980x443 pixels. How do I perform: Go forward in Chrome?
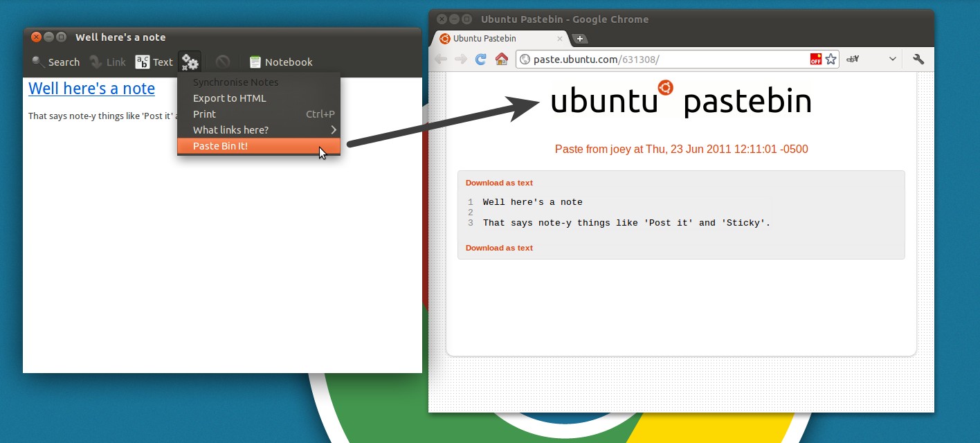460,60
